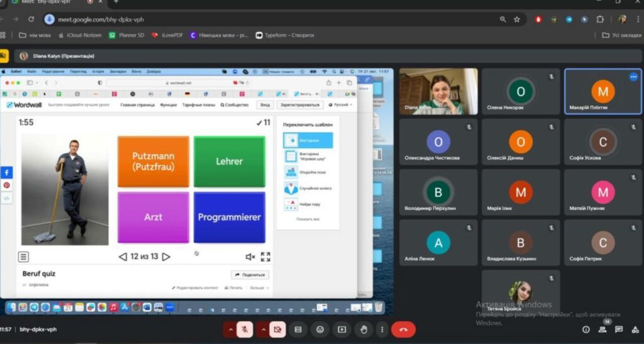Expand camera video settings arrow
The height and width of the screenshot is (344, 644).
point(262,329)
